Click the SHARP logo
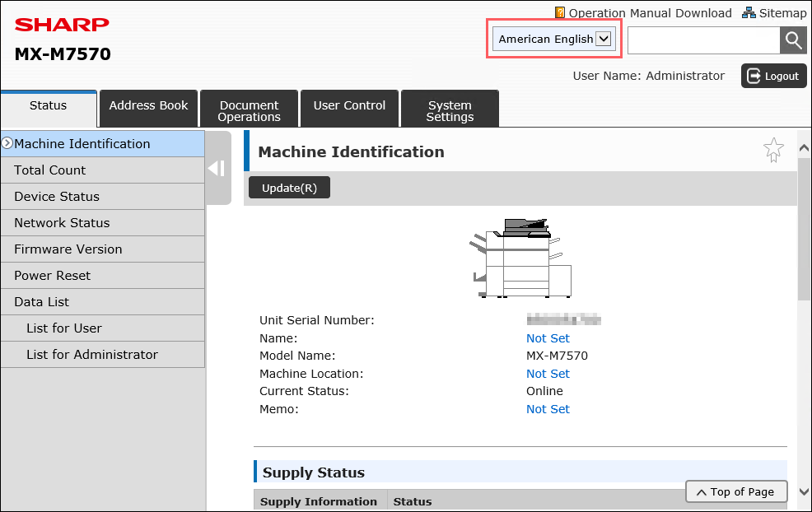 tap(62, 25)
